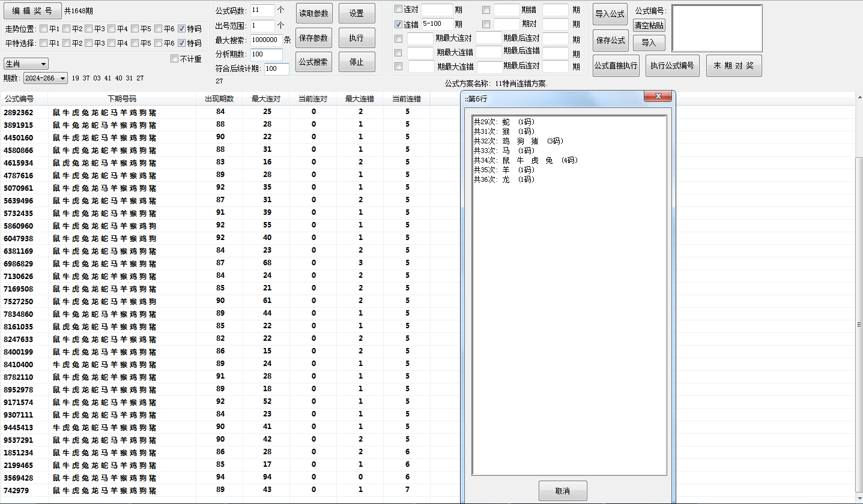Enable the 不计重 checkbox
Screen dimensions: 863x504
tap(175, 59)
